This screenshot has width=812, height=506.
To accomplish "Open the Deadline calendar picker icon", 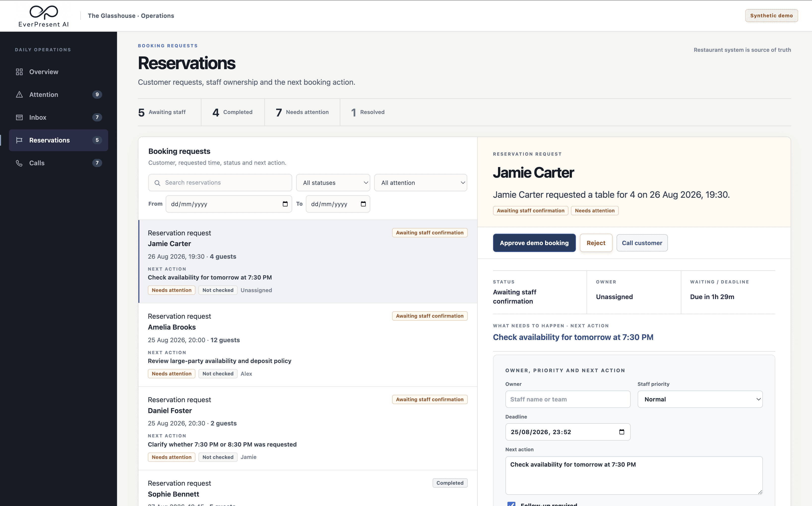I will point(622,432).
